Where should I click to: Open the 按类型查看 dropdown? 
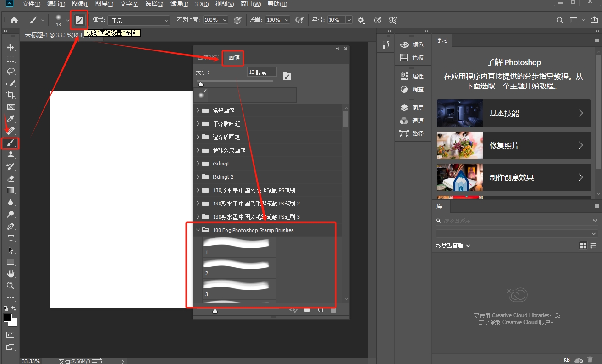click(x=453, y=246)
